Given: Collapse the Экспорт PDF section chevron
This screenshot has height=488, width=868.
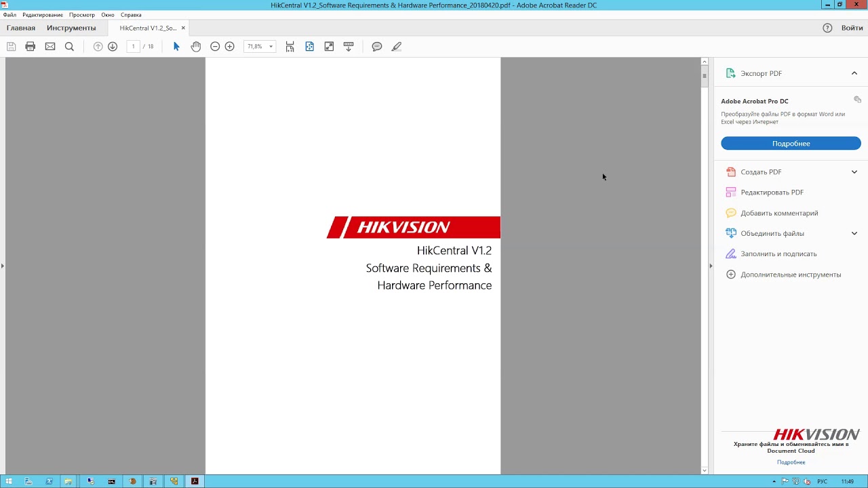Looking at the screenshot, I should 854,73.
